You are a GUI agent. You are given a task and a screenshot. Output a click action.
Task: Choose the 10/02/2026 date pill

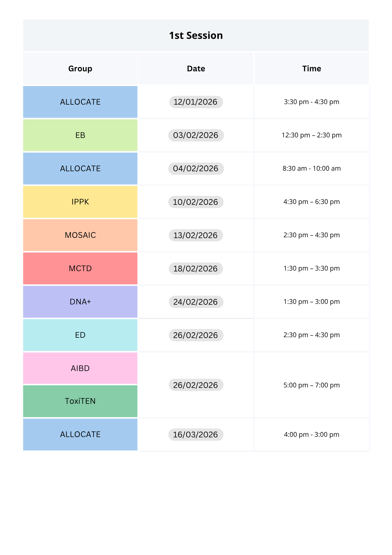click(196, 202)
